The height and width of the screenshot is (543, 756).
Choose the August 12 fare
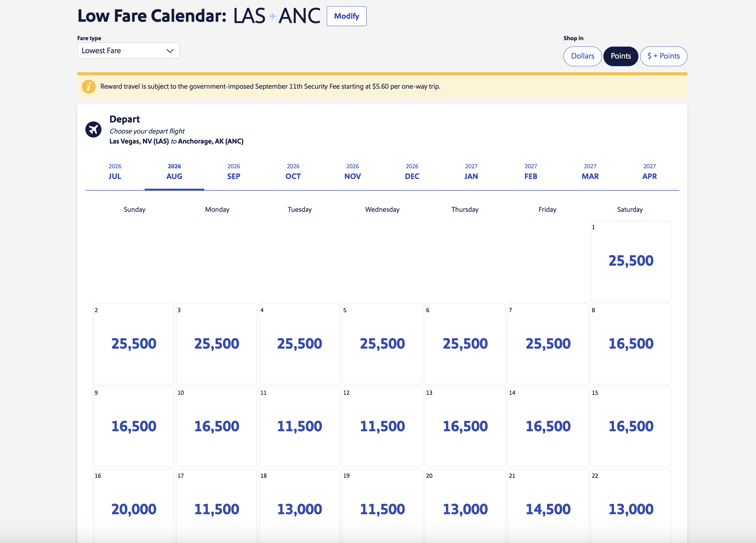pos(382,427)
